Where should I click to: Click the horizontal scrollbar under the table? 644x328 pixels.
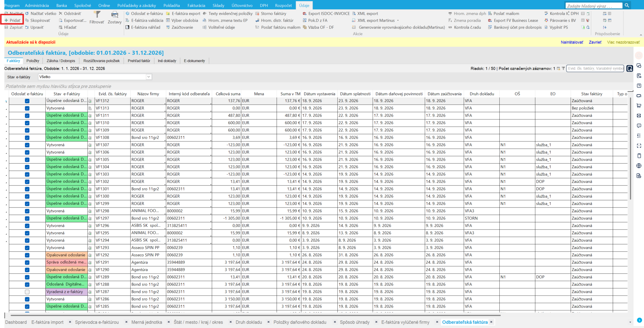256,315
